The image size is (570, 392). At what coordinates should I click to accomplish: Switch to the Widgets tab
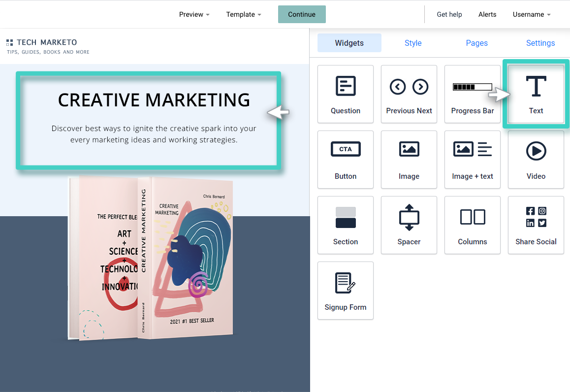coord(349,43)
